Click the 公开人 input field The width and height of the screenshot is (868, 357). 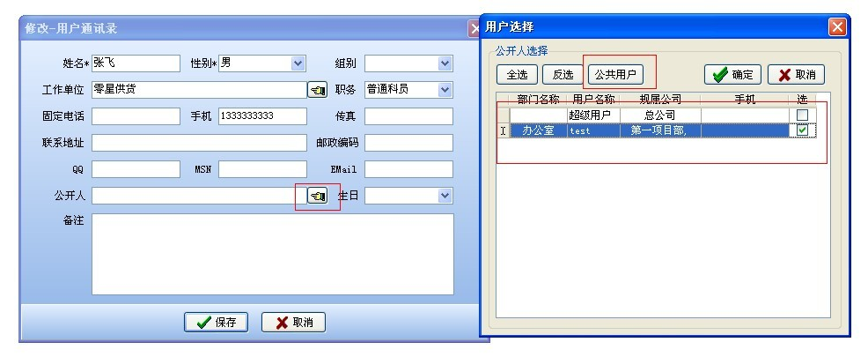(199, 196)
